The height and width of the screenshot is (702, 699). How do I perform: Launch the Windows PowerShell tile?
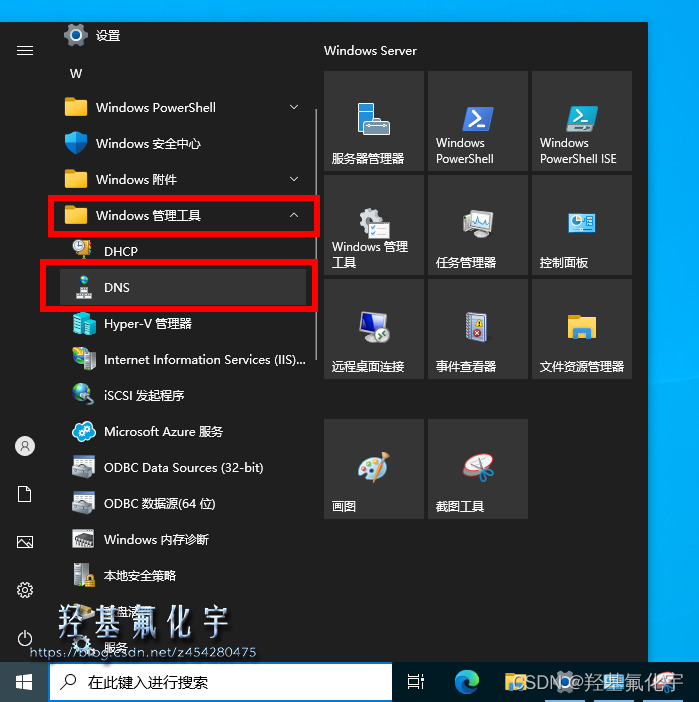click(x=478, y=121)
